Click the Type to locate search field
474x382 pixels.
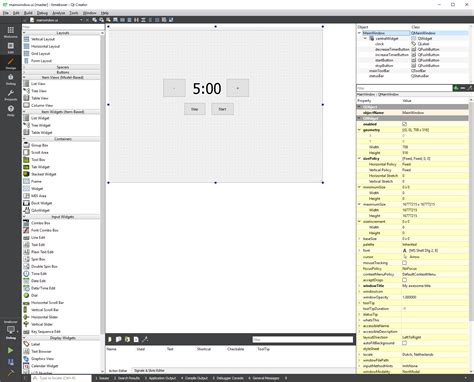(x=61, y=378)
